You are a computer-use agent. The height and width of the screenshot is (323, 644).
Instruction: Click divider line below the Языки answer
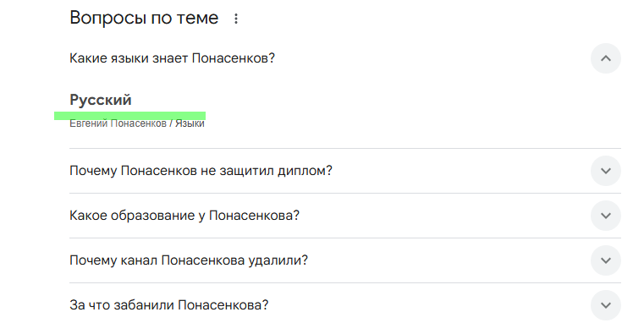click(x=345, y=148)
